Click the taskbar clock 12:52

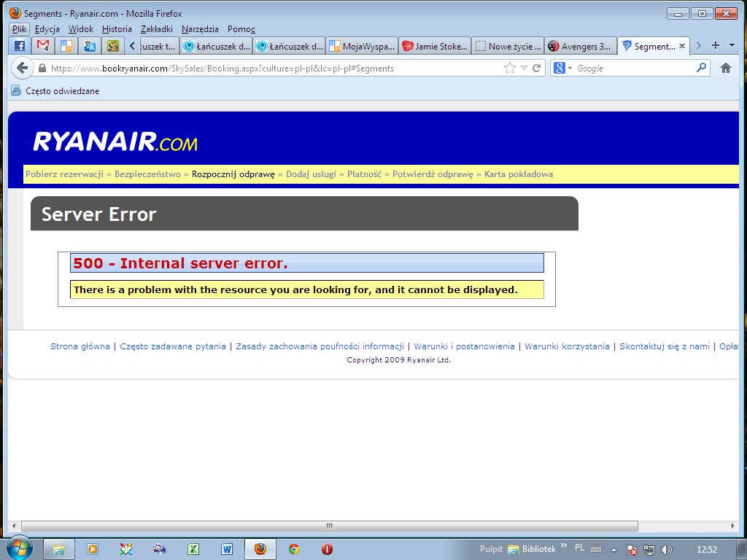tap(706, 550)
